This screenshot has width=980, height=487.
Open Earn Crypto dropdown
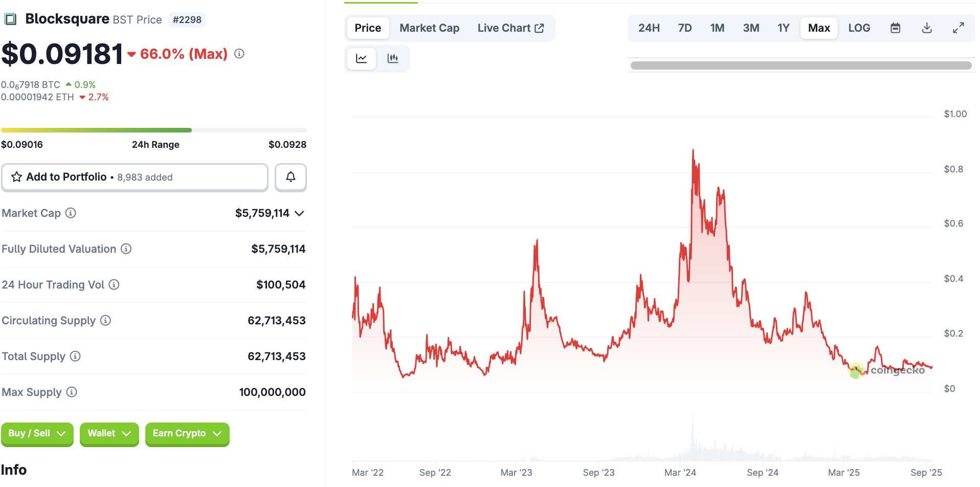coord(187,434)
